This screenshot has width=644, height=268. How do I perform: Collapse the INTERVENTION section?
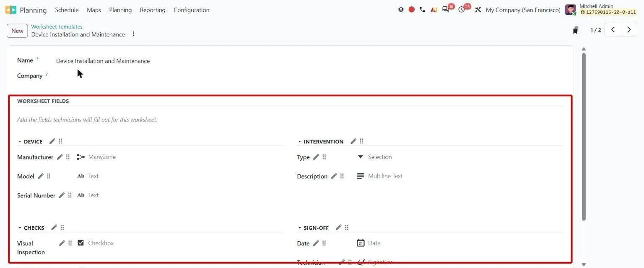pyautogui.click(x=299, y=142)
